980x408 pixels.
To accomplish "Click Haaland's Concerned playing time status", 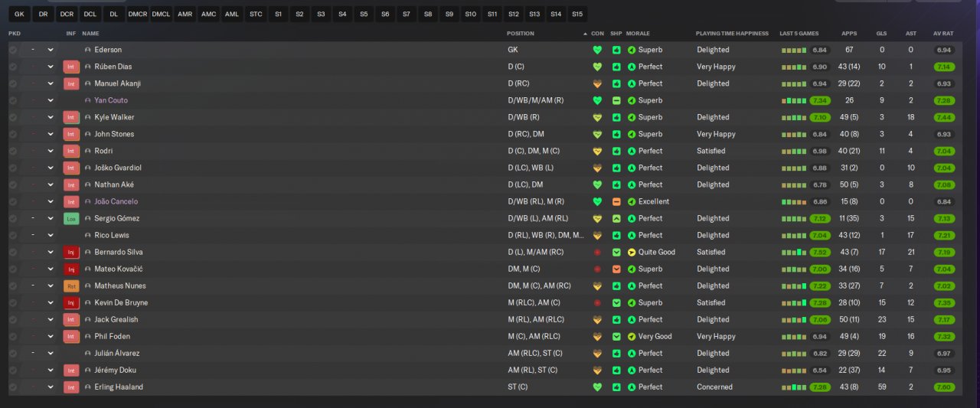I will 714,387.
